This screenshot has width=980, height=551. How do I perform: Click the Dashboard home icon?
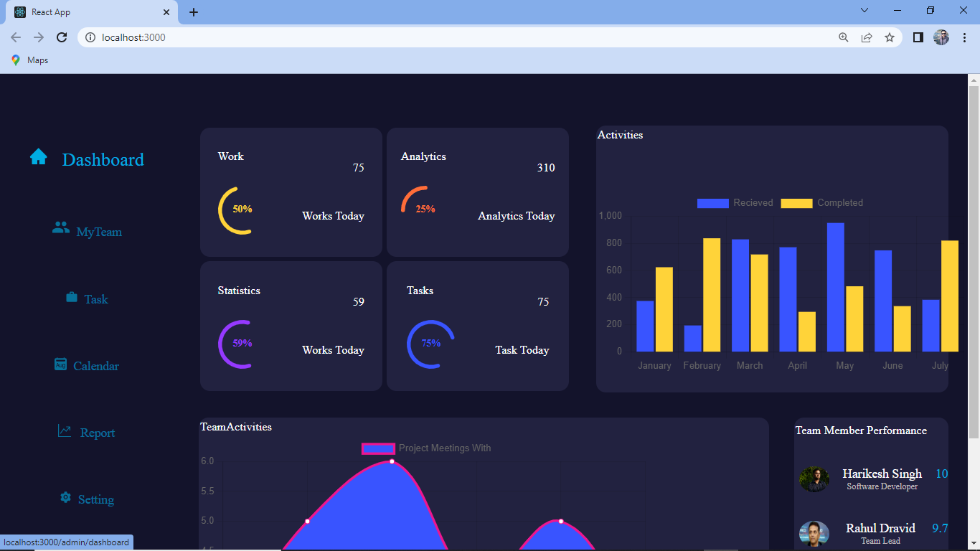[x=39, y=156]
